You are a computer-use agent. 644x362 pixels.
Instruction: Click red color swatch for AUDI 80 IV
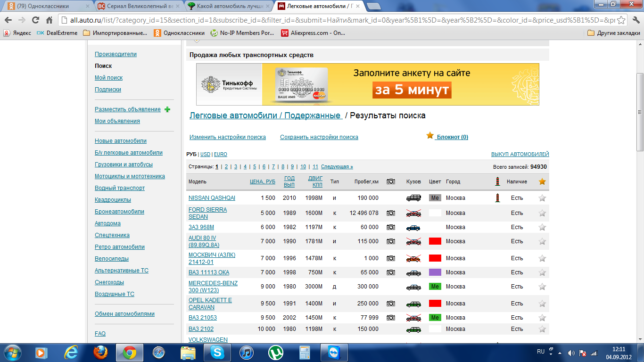435,241
